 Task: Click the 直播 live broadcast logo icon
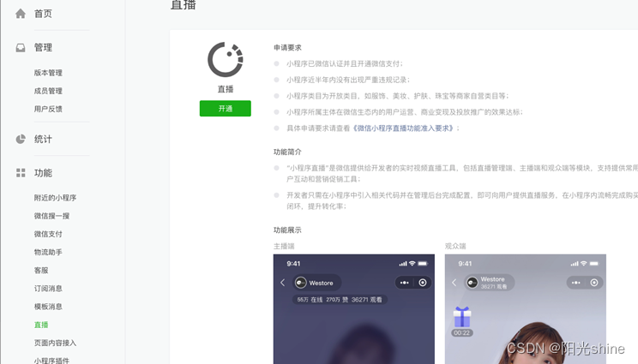(226, 60)
